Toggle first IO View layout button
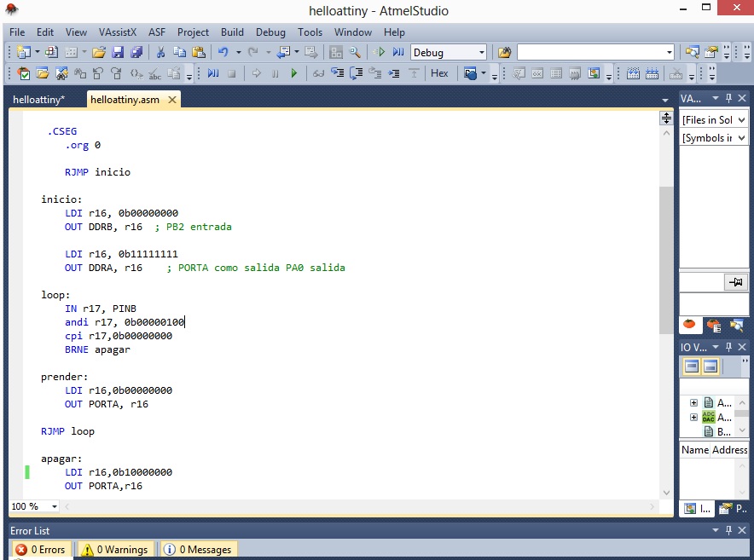 click(692, 367)
